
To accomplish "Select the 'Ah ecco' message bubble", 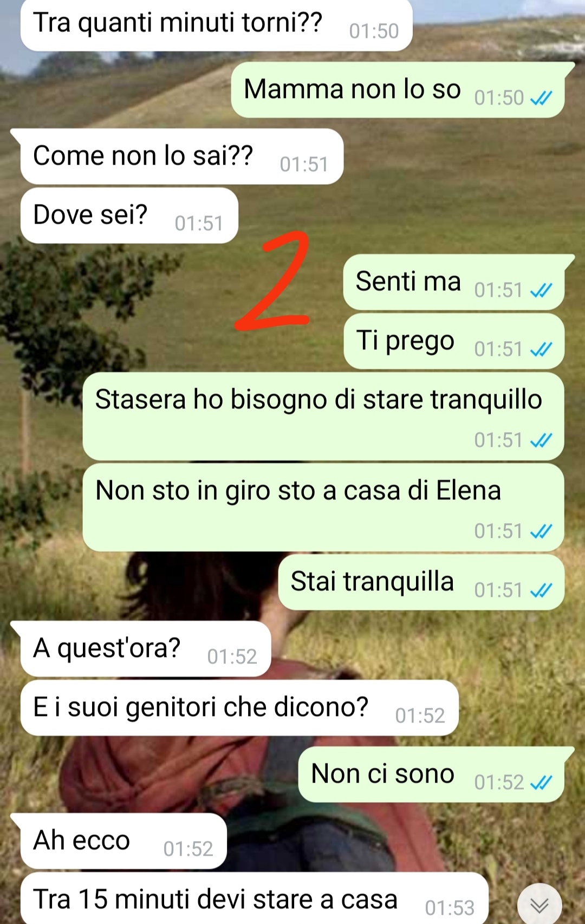I will (x=123, y=841).
